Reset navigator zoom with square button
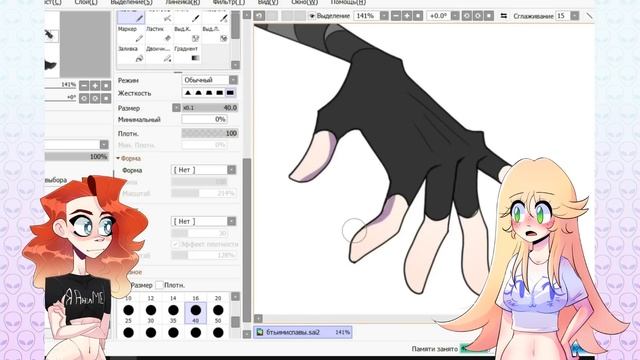640x360 pixels. point(106,86)
